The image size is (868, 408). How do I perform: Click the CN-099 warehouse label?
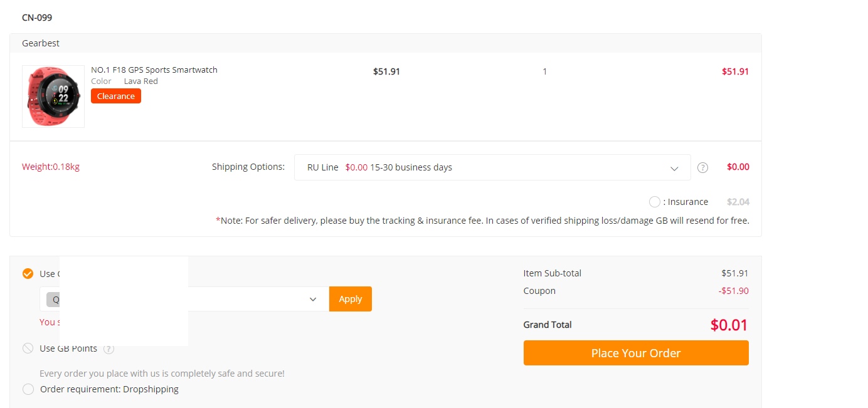37,18
